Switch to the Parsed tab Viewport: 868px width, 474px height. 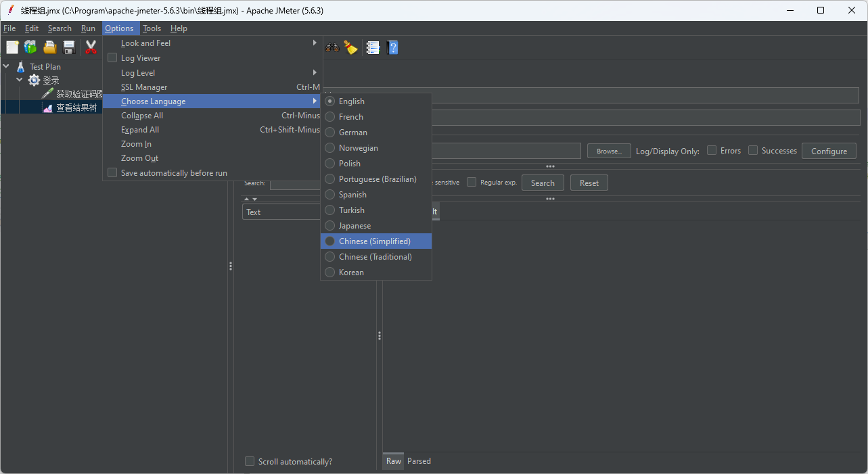pos(419,461)
